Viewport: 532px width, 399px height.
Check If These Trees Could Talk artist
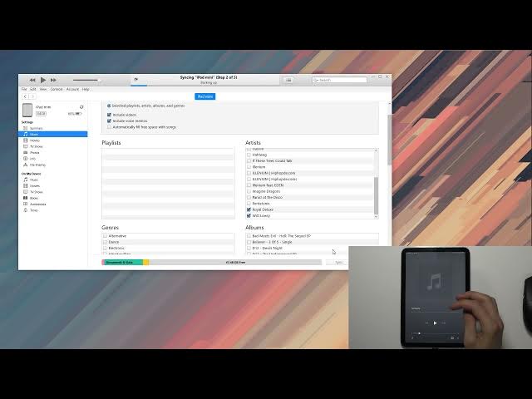click(249, 160)
